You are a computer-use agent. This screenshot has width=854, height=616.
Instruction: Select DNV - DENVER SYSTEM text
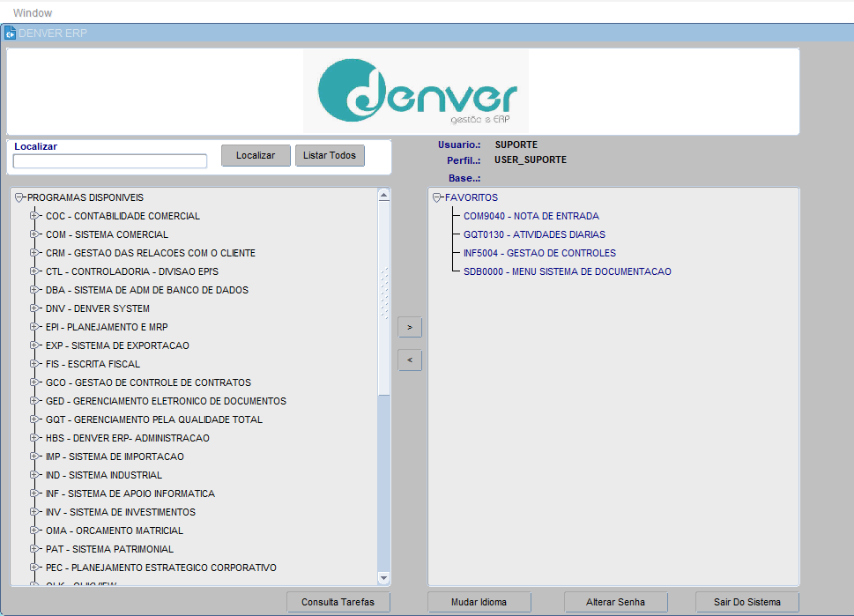[x=98, y=308]
